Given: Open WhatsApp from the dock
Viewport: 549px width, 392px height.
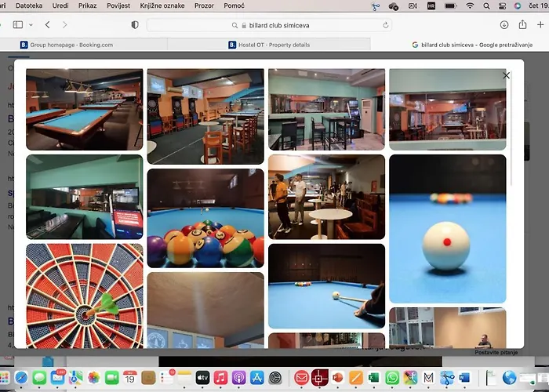Looking at the screenshot, I should tap(392, 378).
